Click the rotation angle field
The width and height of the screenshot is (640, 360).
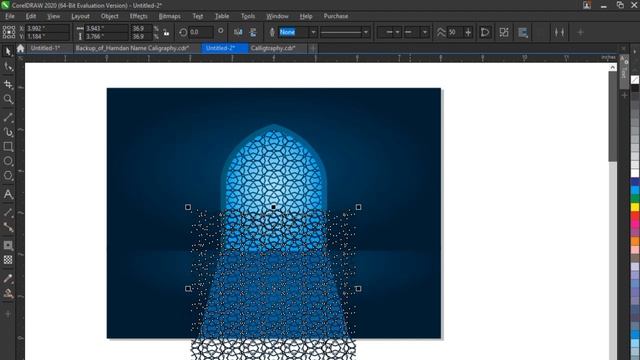(201, 32)
